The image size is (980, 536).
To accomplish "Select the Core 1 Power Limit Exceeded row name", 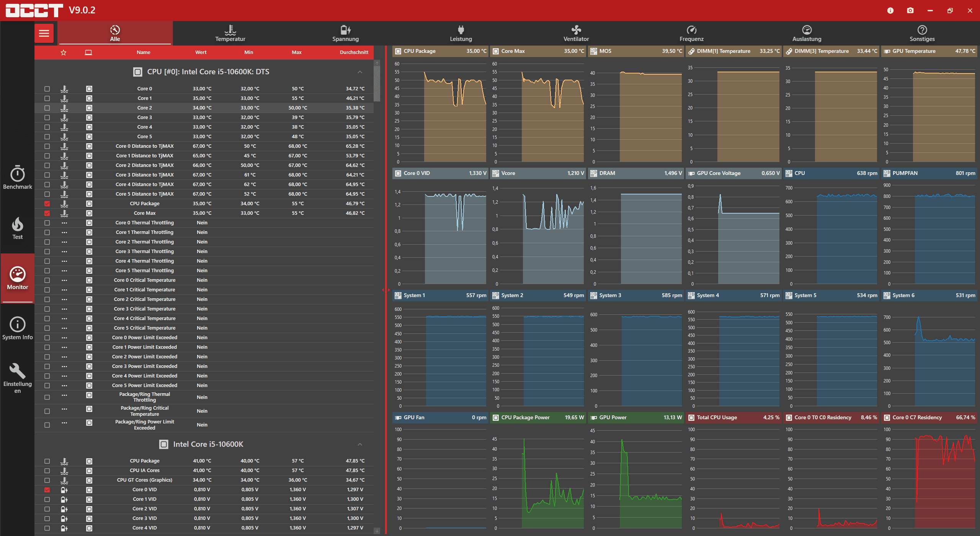I will point(145,347).
